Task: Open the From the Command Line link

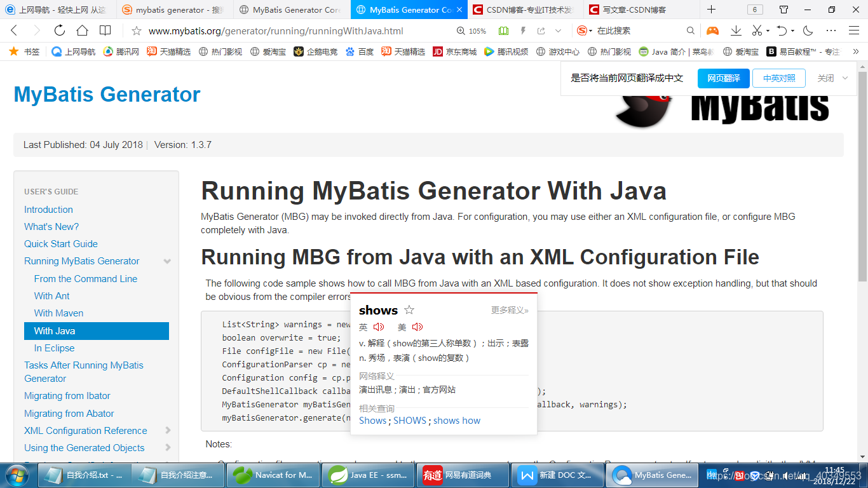Action: 86,279
